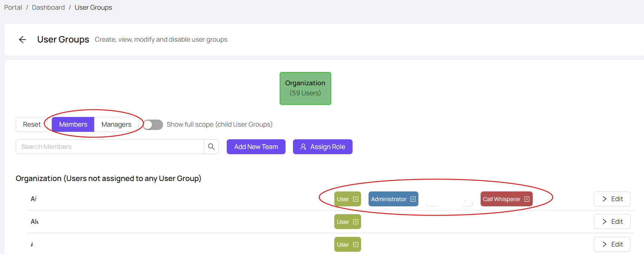Focus the Search Members field
The width and height of the screenshot is (644, 254).
(110, 147)
